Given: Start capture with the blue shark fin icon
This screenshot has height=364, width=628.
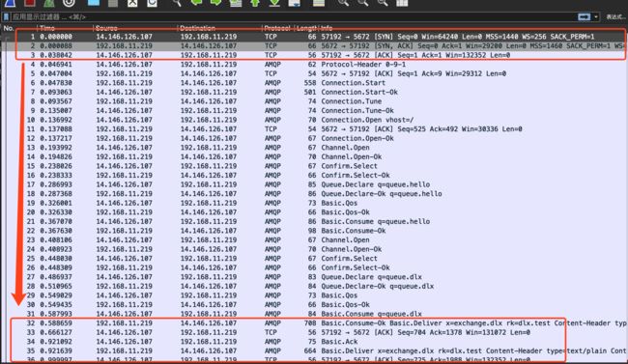Looking at the screenshot, I should 10,3.
